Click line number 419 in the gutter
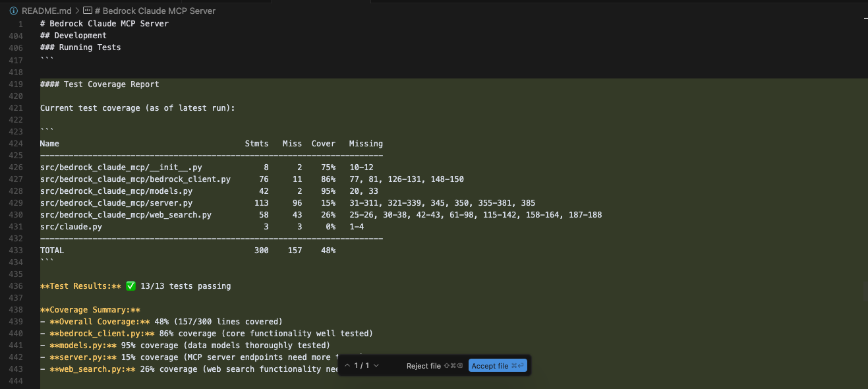This screenshot has height=389, width=868. coord(16,84)
